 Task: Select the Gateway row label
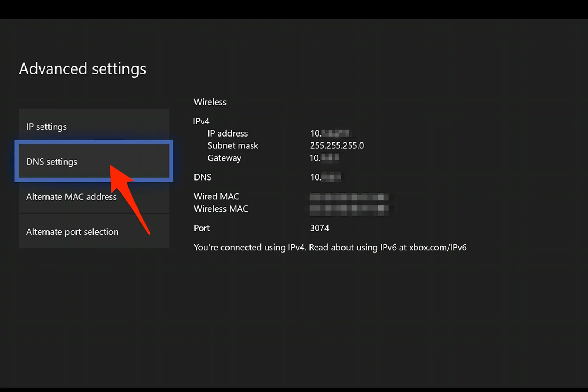point(224,158)
